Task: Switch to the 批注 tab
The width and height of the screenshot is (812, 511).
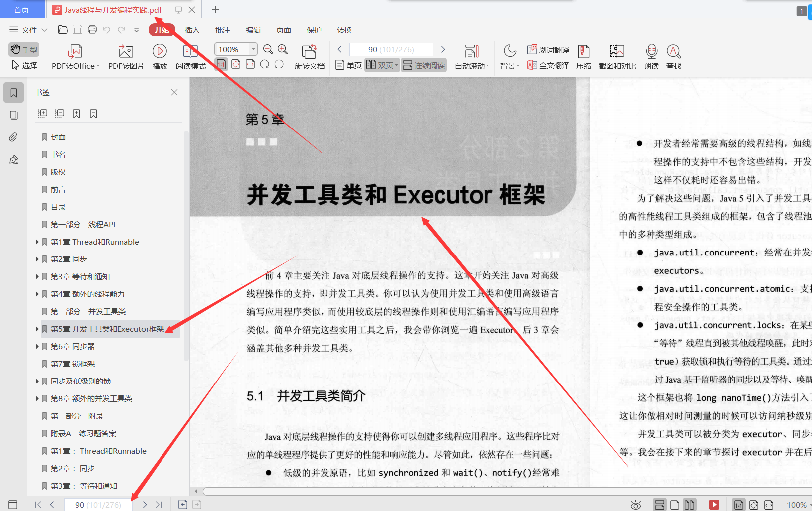Action: coord(223,30)
